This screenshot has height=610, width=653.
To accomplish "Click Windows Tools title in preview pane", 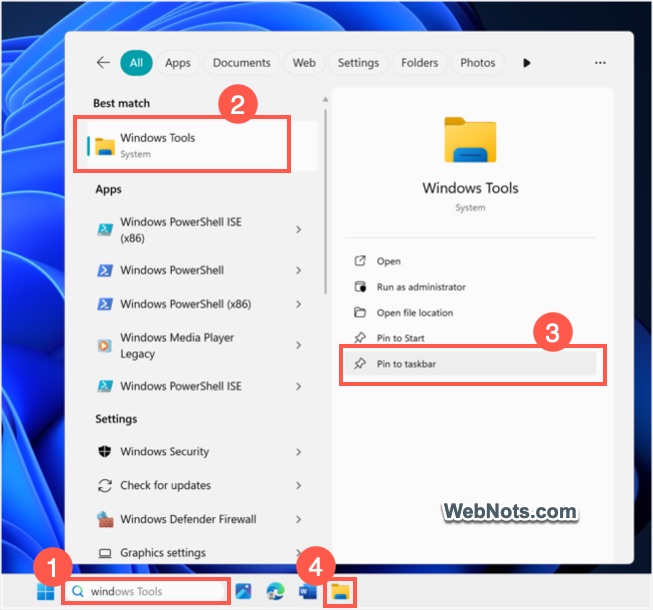I will pos(470,188).
